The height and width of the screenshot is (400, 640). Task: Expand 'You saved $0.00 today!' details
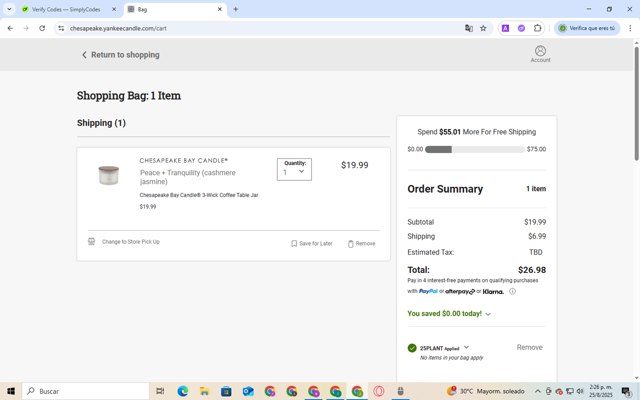(488, 314)
